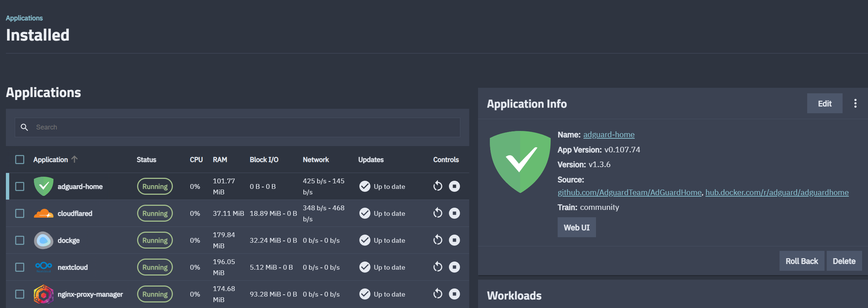Viewport: 868px width, 308px height.
Task: Click the dockge up-to-date checkmark icon
Action: click(365, 240)
